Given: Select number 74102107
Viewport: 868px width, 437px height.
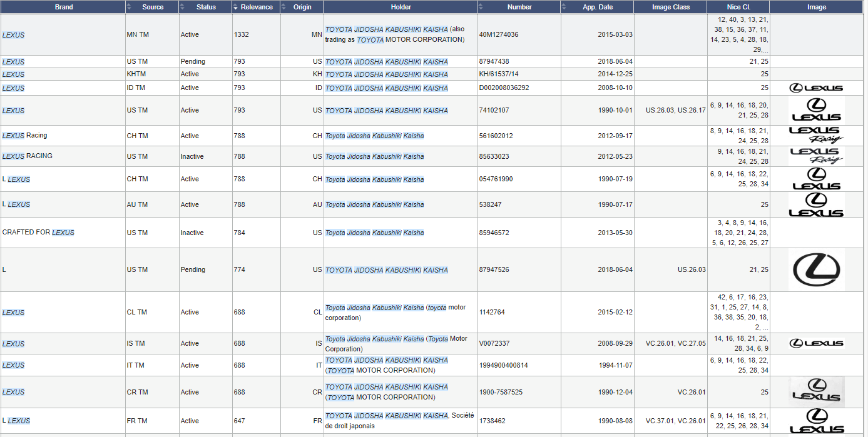Looking at the screenshot, I should (494, 110).
